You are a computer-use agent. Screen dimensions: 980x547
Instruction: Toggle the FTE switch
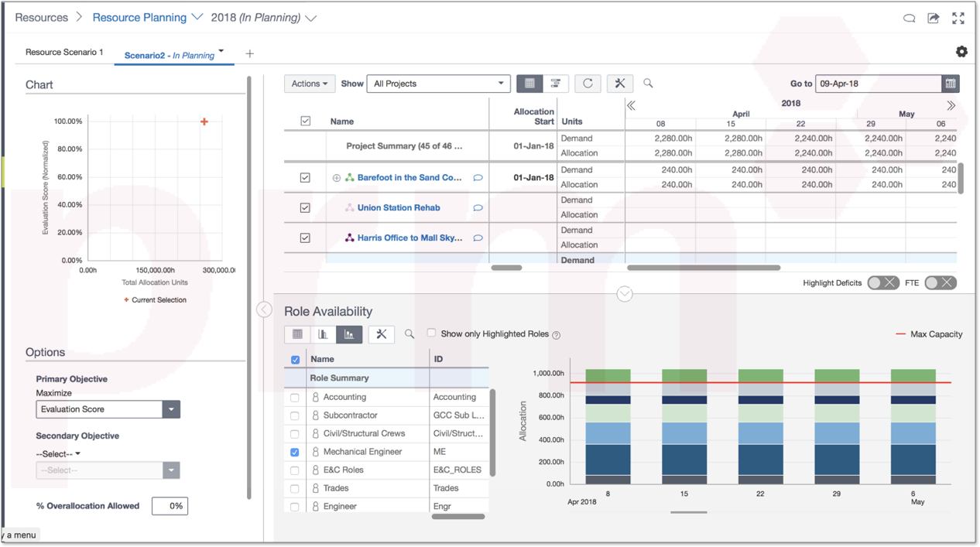(x=940, y=283)
